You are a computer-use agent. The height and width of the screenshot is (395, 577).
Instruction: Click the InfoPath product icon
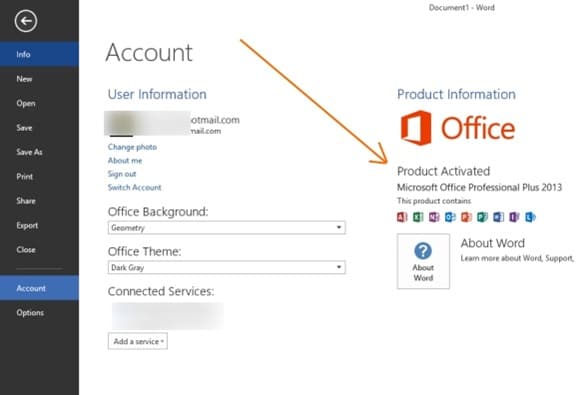pos(514,217)
